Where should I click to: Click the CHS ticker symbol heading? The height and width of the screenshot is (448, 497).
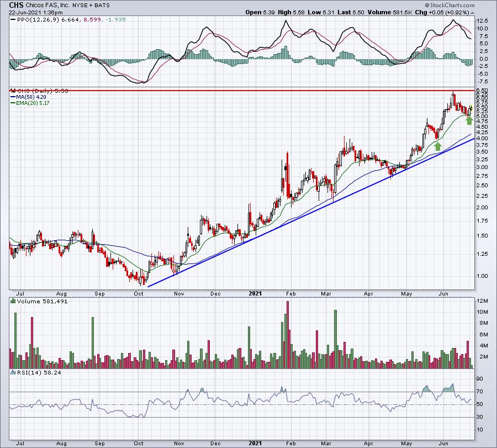(x=16, y=5)
